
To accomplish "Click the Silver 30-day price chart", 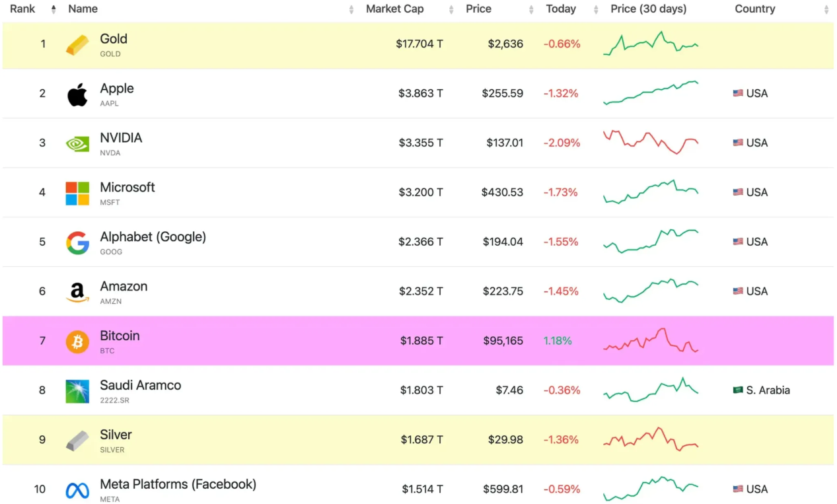I will 651,439.
